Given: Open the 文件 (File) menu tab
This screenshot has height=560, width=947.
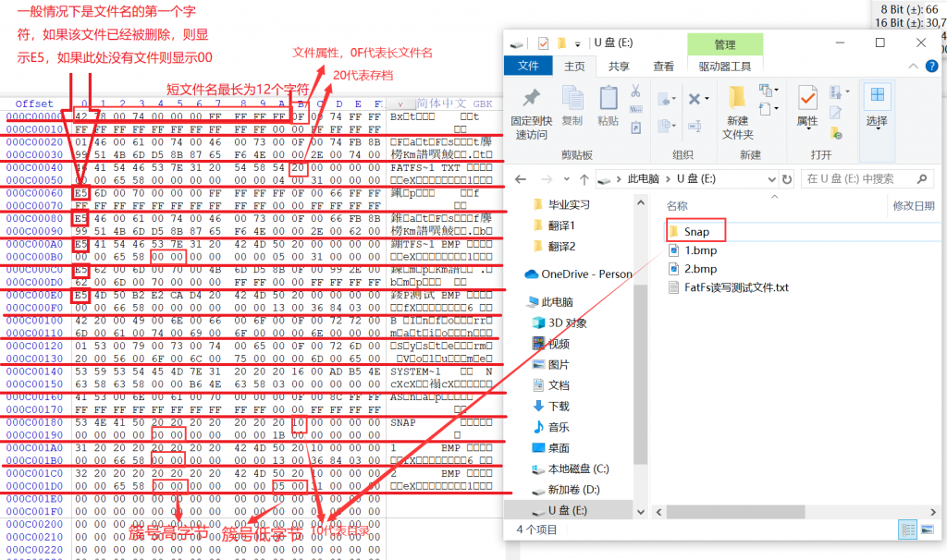Looking at the screenshot, I should point(528,66).
